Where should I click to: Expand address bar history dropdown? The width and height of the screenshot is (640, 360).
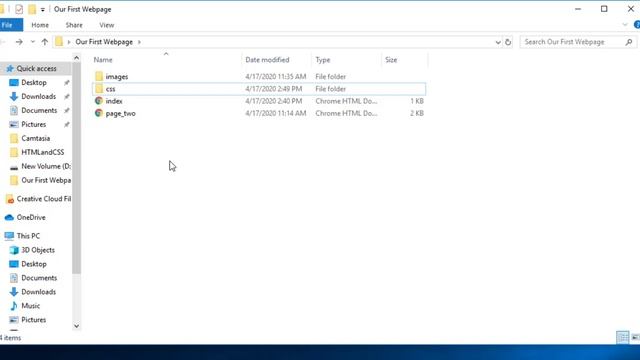[498, 42]
